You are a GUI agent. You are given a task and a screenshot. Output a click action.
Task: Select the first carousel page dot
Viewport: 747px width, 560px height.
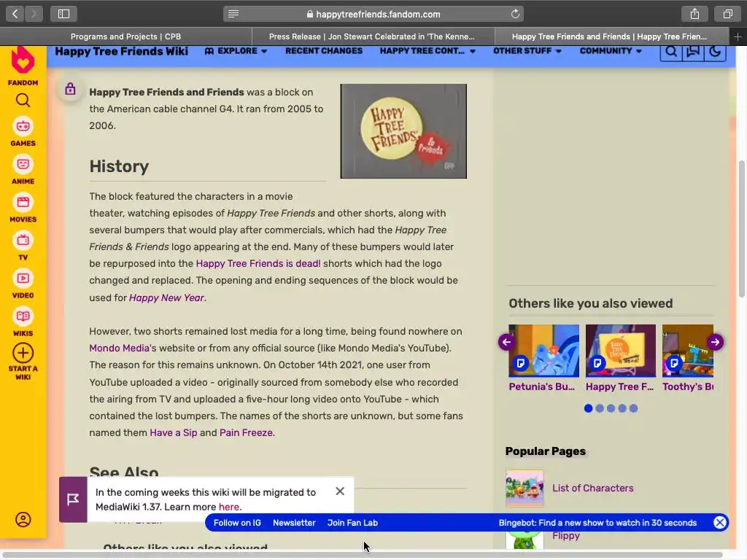[589, 408]
